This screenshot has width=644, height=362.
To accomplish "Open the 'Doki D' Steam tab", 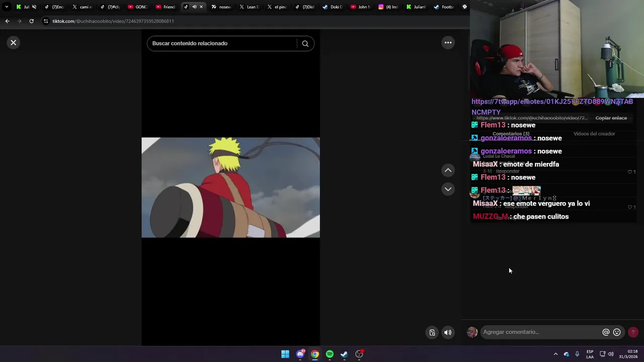I will (x=333, y=7).
